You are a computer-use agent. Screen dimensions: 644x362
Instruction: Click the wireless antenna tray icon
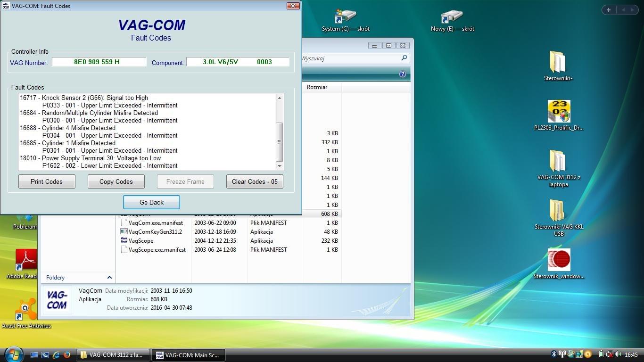tap(562, 354)
